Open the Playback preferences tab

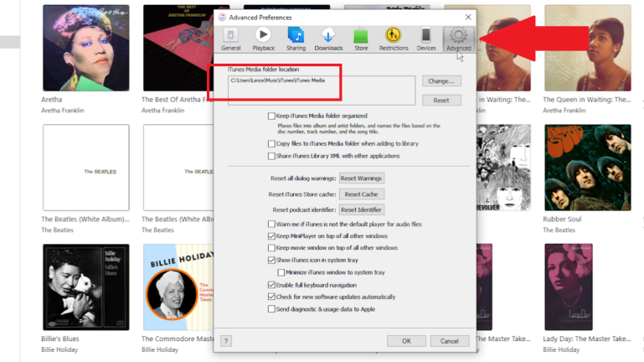(263, 39)
